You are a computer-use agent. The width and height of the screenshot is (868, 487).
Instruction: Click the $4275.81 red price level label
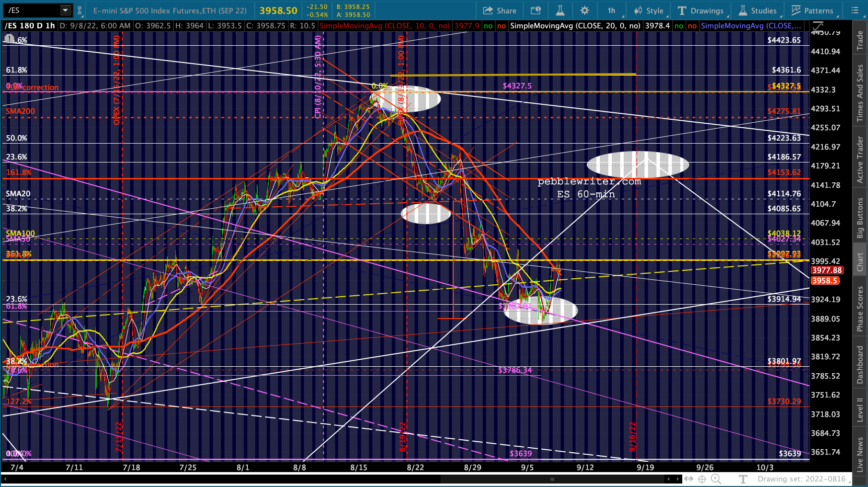[x=784, y=111]
